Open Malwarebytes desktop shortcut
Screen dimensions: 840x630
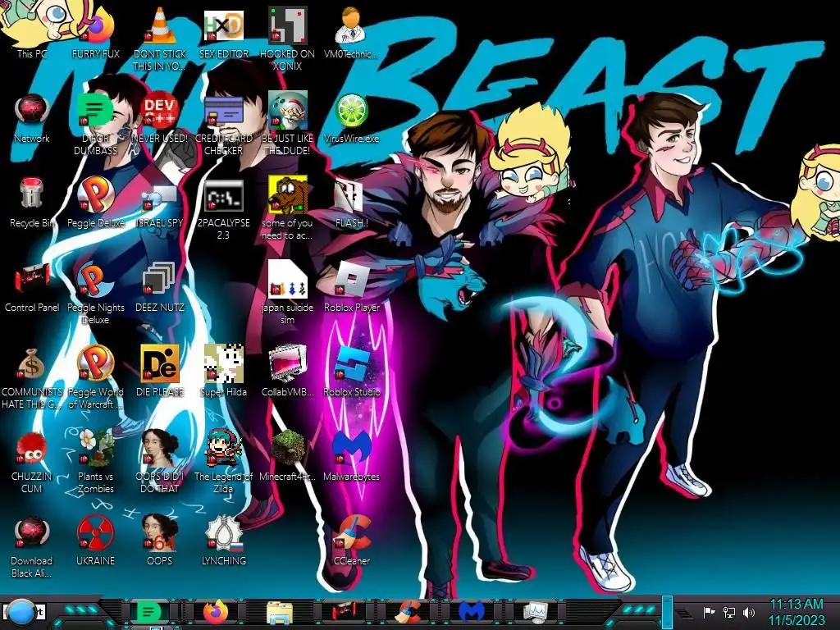(x=351, y=456)
